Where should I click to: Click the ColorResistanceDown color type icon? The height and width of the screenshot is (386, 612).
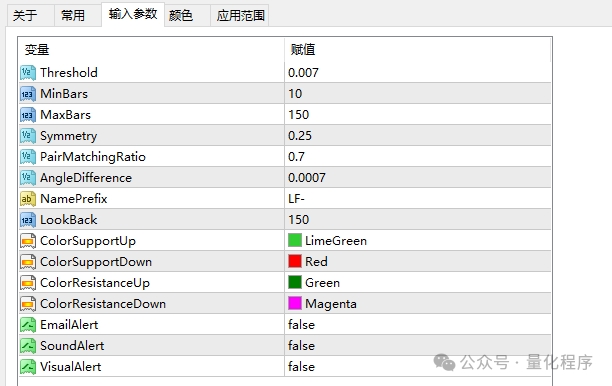click(28, 304)
